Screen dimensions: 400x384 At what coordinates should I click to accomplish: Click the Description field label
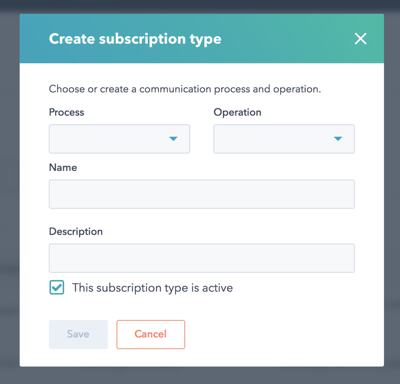pyautogui.click(x=76, y=232)
